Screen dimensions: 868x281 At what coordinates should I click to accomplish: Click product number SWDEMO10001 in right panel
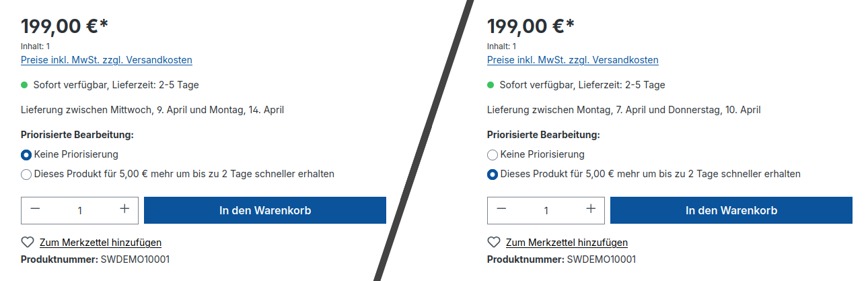pos(601,259)
